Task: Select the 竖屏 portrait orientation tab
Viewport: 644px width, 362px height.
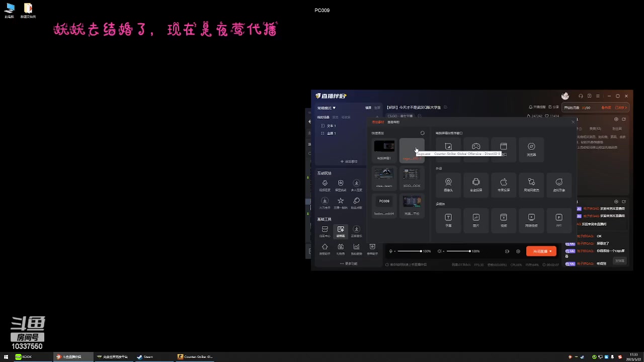Action: 377,108
